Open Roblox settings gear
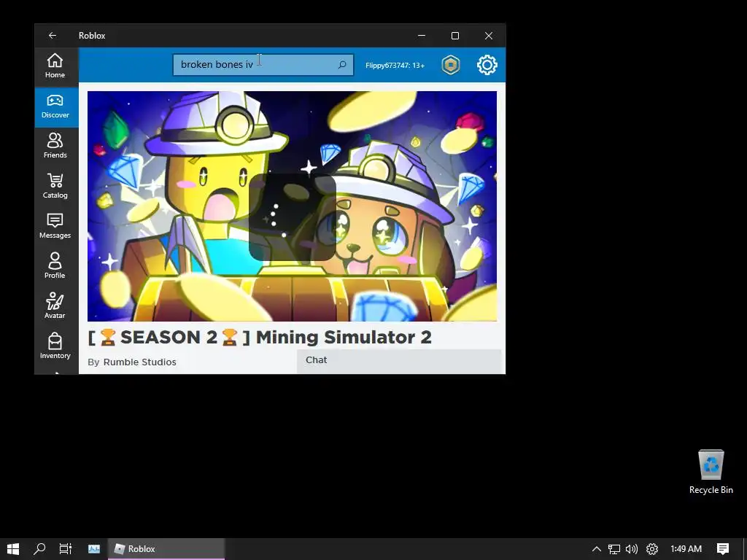Image resolution: width=747 pixels, height=560 pixels. click(487, 65)
